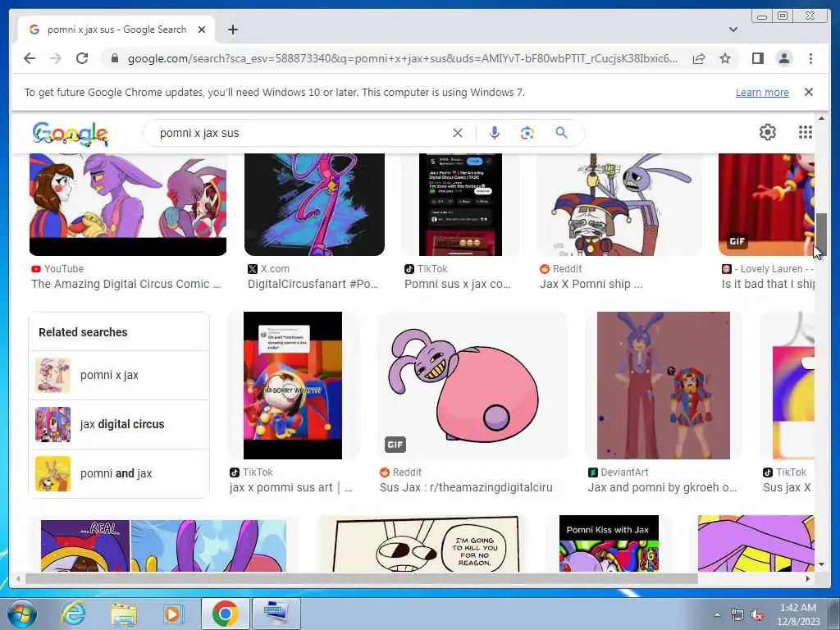
Task: Go back with the browser back arrow
Action: pos(30,58)
